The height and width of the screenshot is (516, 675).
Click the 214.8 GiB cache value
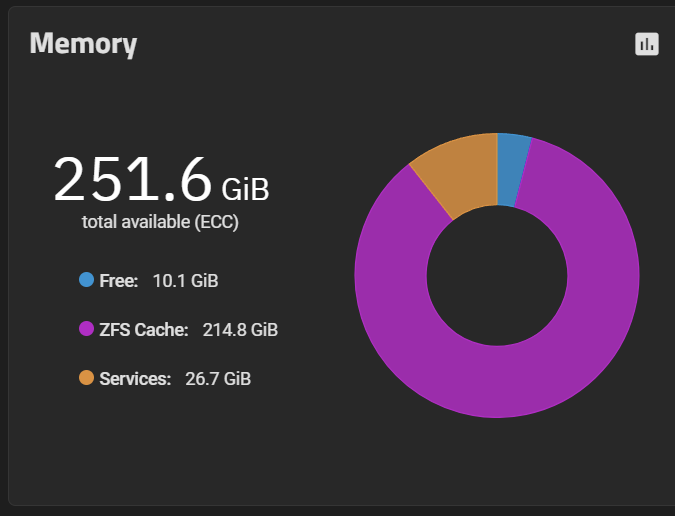click(x=240, y=330)
